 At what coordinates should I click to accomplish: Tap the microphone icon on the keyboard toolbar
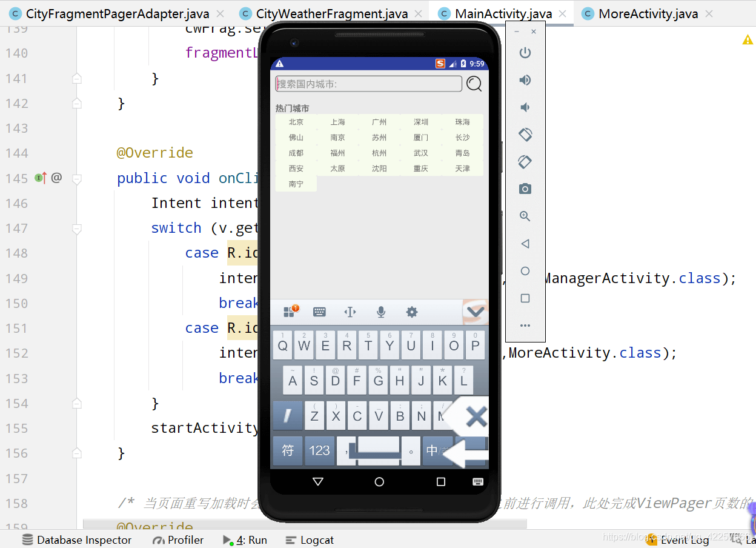click(380, 312)
